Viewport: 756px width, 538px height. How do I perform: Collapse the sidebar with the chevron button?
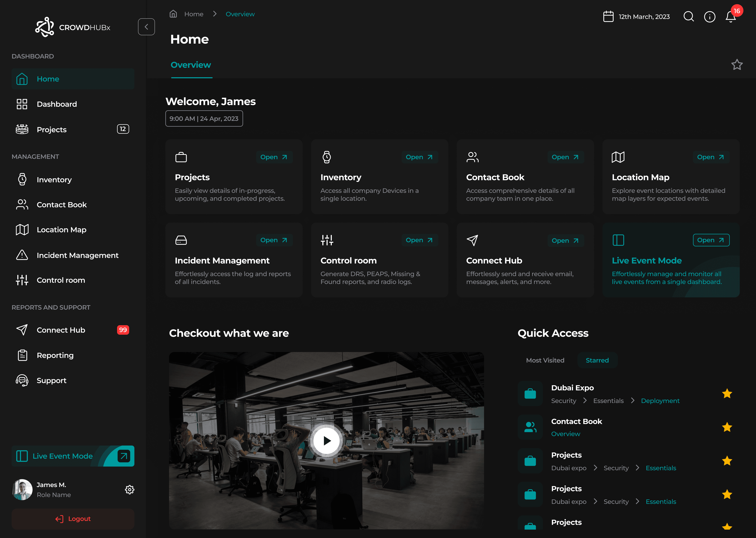[146, 27]
